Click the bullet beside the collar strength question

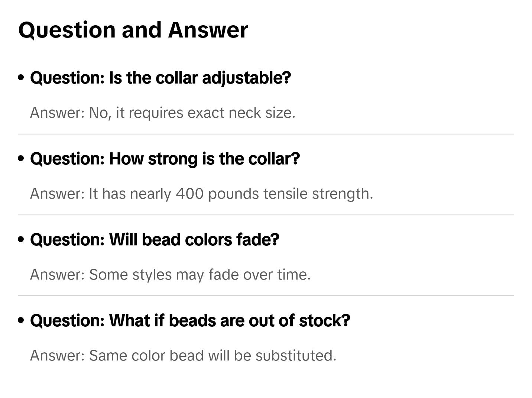[x=21, y=159]
